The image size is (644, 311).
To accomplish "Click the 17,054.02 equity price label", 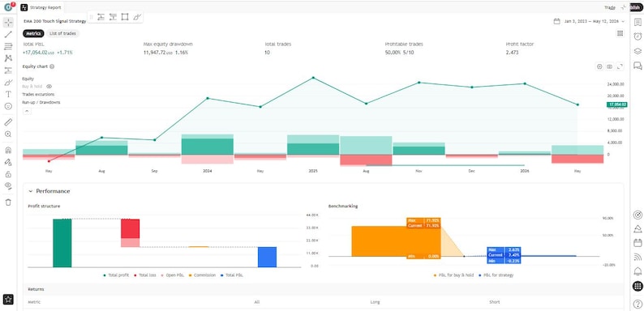I will coord(616,104).
